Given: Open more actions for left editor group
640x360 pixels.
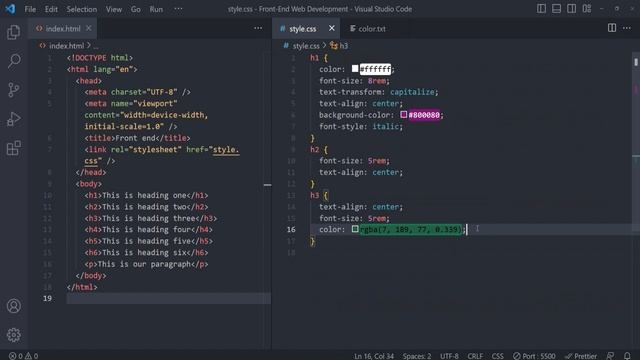Looking at the screenshot, I should [x=258, y=28].
